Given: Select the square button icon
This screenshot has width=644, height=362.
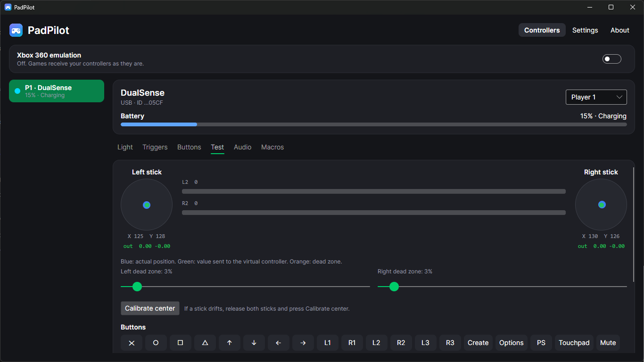Looking at the screenshot, I should point(181,343).
